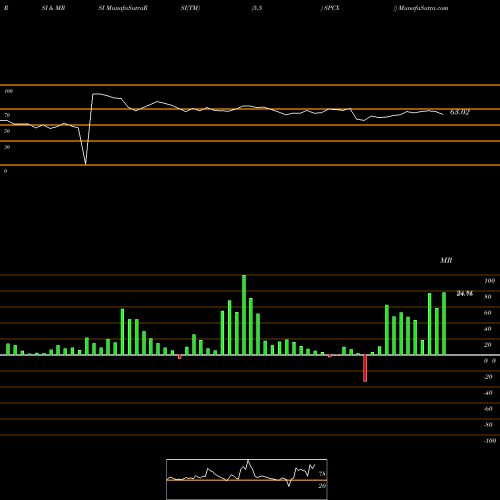Image resolution: width=500 pixels, height=500 pixels.
Task: Click the RSI axis label 50
Action: point(7,131)
